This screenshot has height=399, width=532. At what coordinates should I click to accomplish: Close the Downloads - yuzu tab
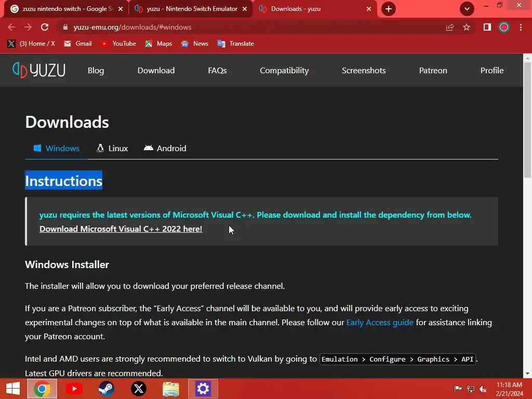pyautogui.click(x=369, y=9)
